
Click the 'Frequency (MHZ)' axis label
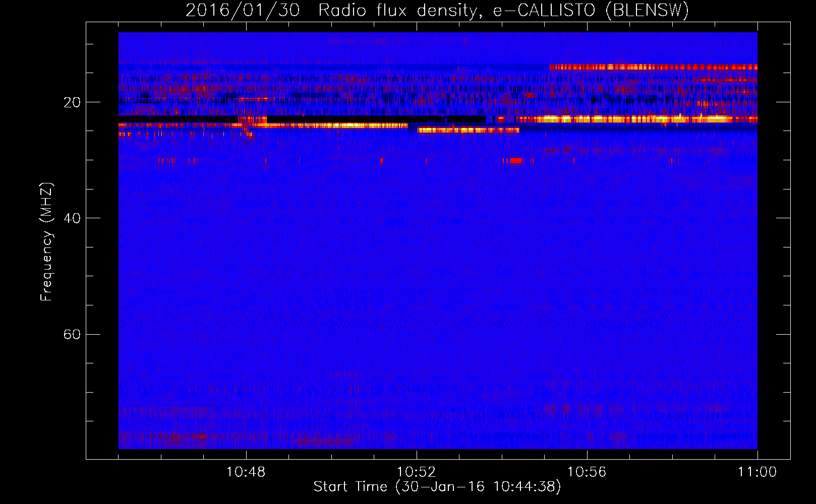click(46, 242)
